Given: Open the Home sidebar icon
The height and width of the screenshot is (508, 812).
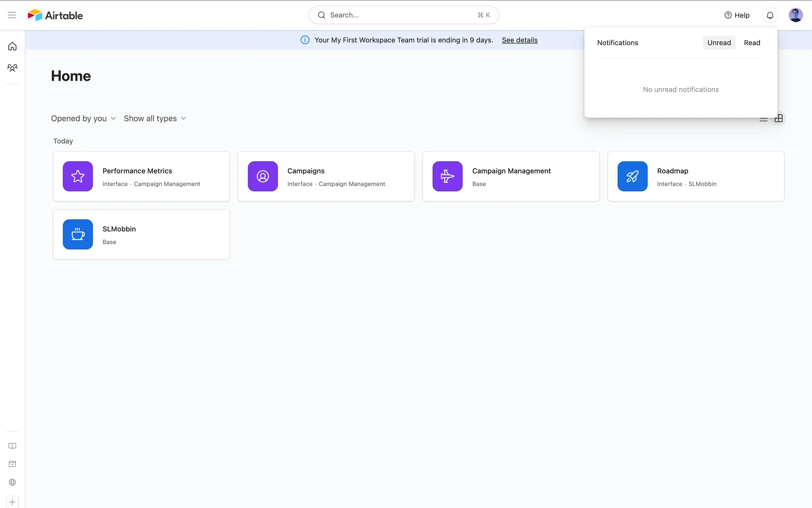Looking at the screenshot, I should (x=12, y=46).
